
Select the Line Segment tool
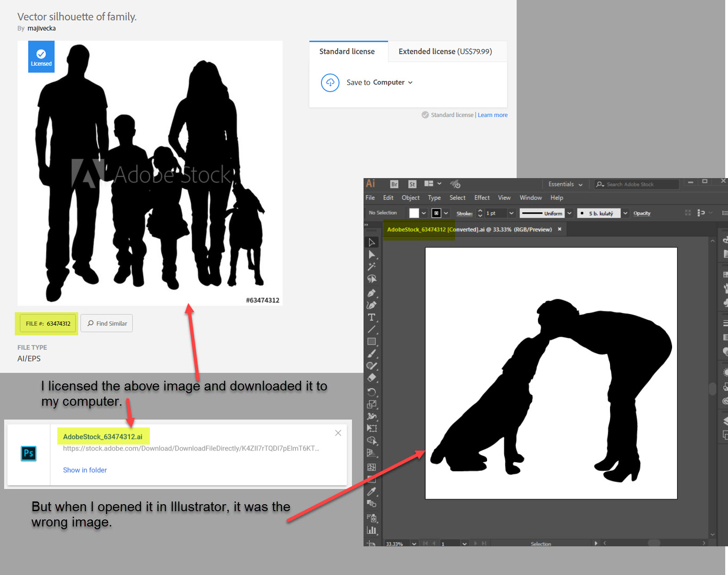point(371,329)
